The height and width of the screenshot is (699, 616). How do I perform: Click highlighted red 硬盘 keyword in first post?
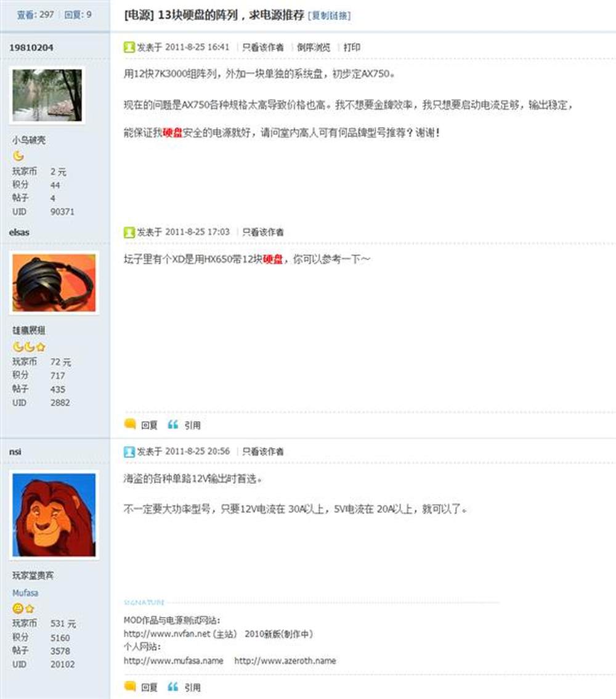[173, 133]
